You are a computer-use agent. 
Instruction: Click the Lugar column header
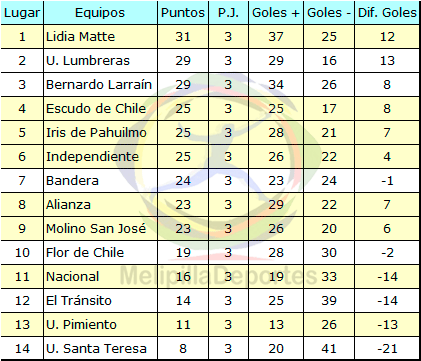22,13
